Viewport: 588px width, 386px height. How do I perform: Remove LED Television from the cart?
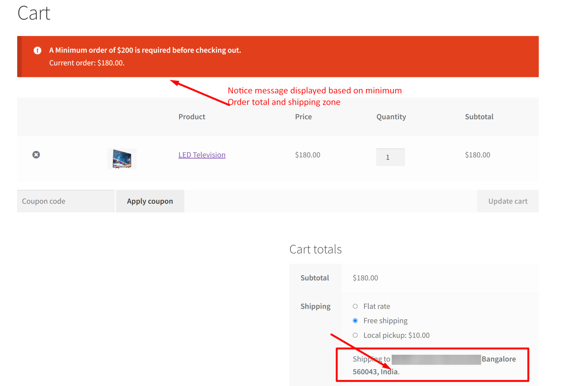pos(36,155)
